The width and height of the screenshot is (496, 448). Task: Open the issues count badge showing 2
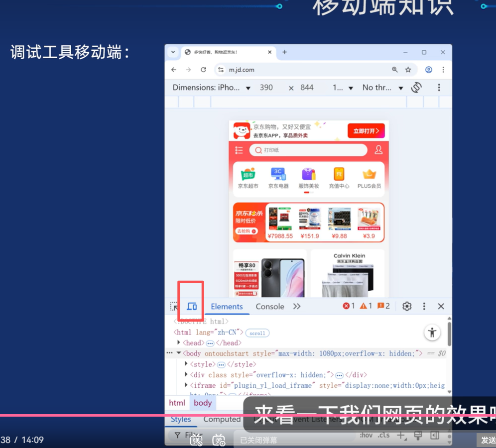(x=383, y=306)
